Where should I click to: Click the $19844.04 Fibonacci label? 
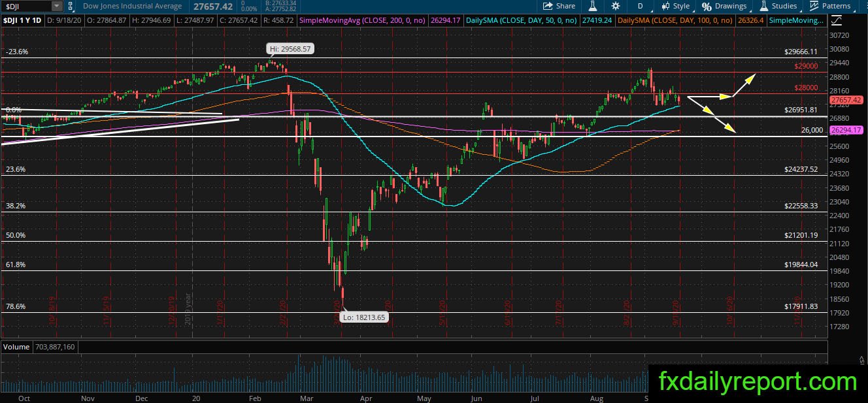(x=801, y=265)
